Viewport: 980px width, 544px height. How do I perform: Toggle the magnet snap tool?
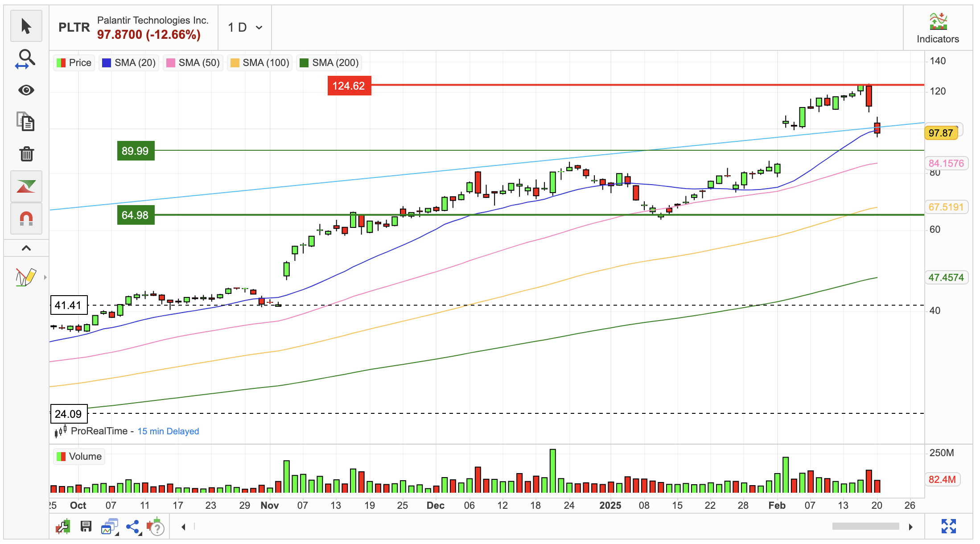26,218
